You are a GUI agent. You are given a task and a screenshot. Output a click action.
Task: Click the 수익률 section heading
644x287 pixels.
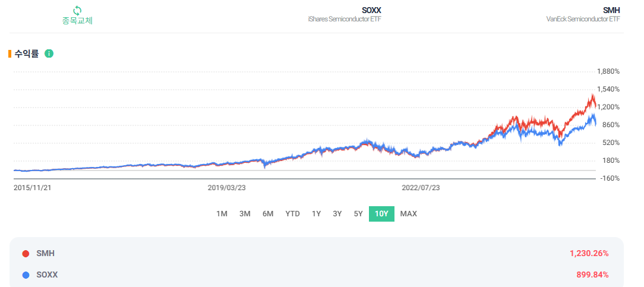[x=26, y=53]
